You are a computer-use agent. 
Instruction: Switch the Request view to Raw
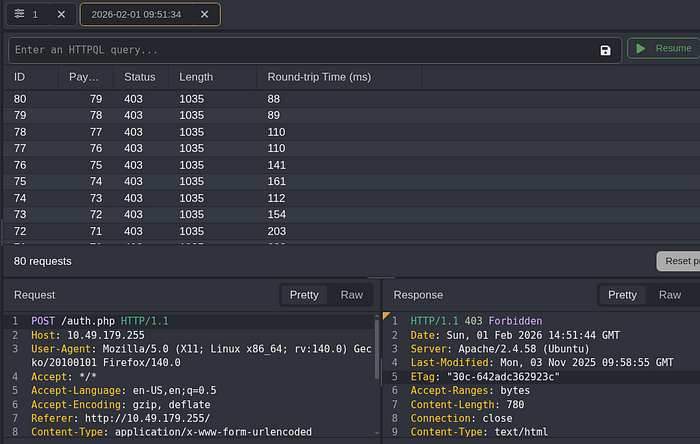tap(351, 295)
